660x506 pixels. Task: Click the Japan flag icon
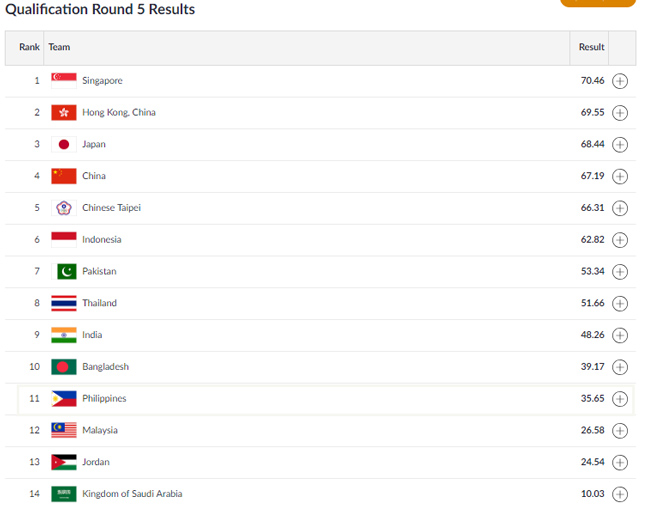pos(64,144)
